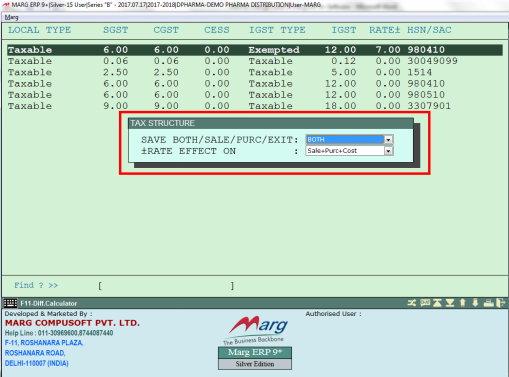Jump to top with the up-triangle icon

tap(437, 303)
